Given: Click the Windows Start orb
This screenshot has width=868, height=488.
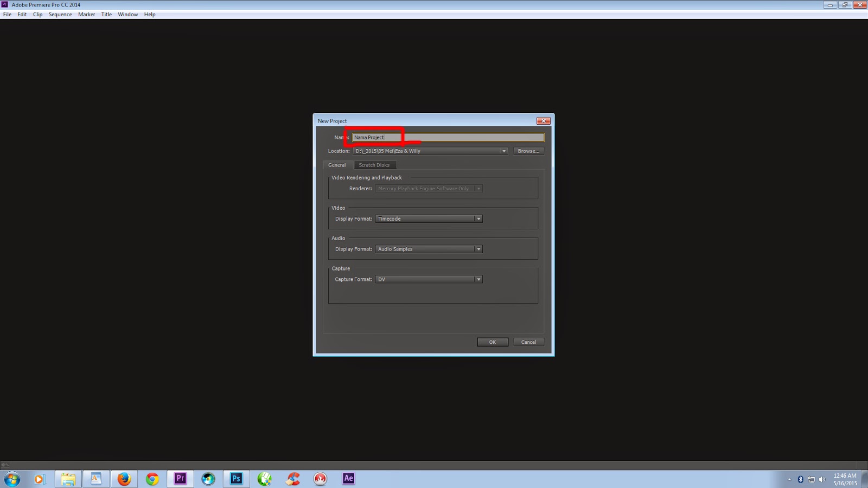Looking at the screenshot, I should tap(12, 479).
